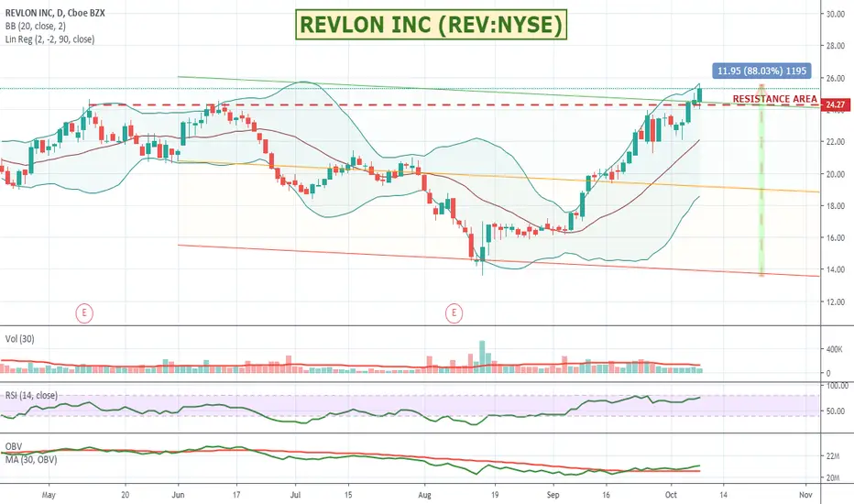
Task: Click the 22.00 price axis label
Action: click(835, 142)
